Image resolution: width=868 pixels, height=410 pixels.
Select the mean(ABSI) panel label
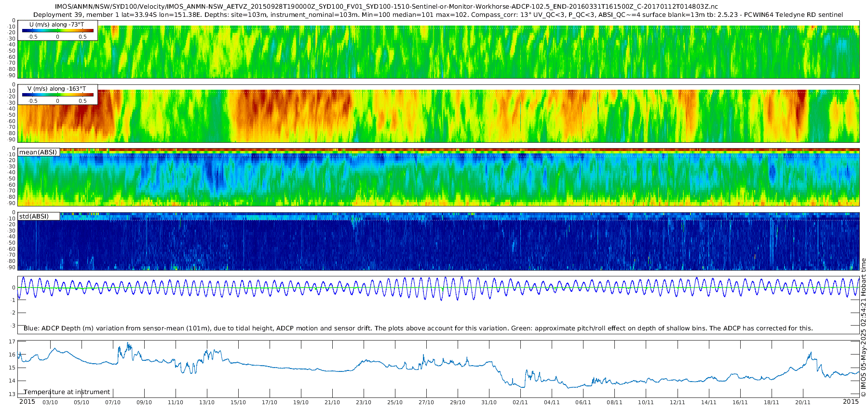pyautogui.click(x=39, y=152)
